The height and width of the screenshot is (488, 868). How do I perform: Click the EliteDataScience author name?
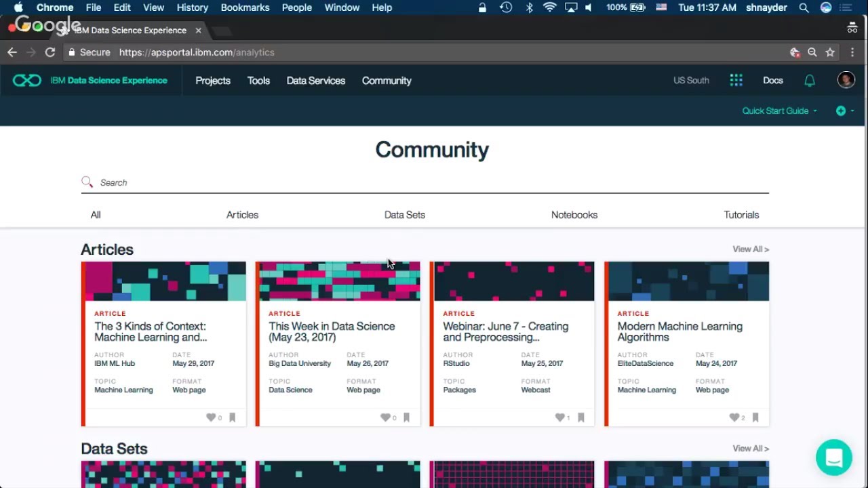tap(646, 363)
